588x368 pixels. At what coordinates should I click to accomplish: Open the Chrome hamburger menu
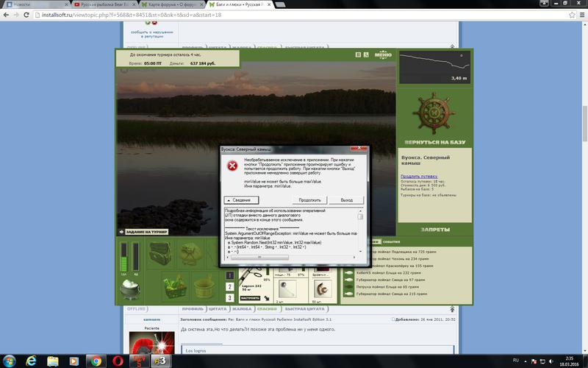coord(582,15)
